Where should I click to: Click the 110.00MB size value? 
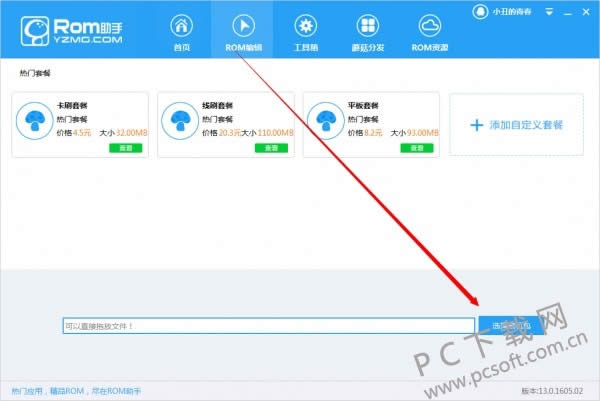276,133
